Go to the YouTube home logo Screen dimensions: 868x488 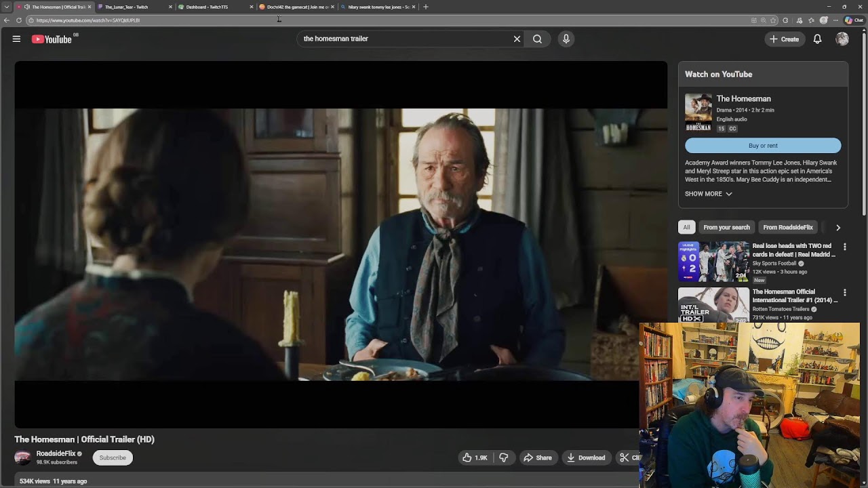point(52,39)
